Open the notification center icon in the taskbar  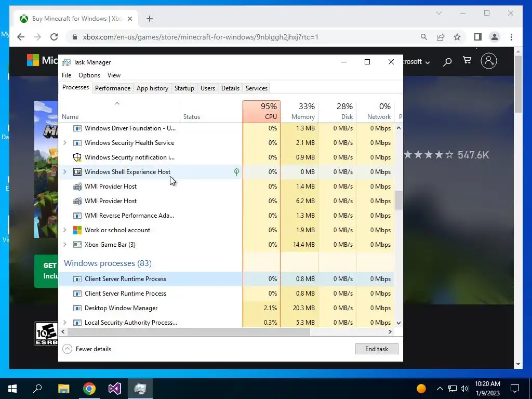tap(515, 389)
